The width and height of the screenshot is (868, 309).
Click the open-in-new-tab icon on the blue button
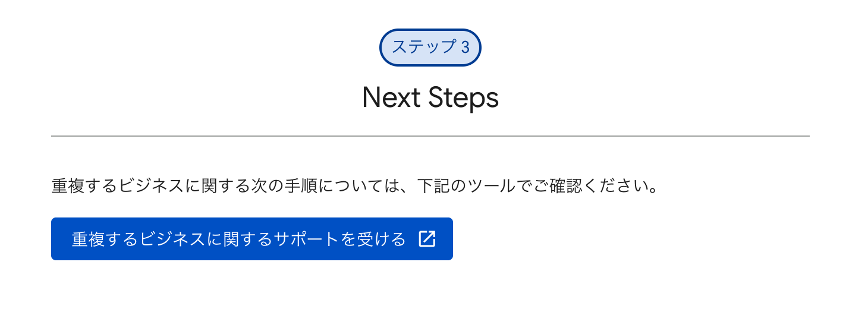(x=427, y=239)
